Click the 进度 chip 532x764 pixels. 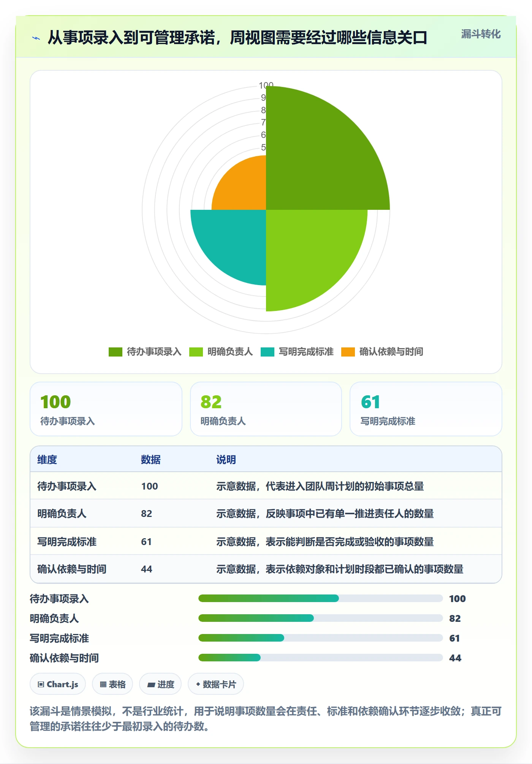[x=160, y=684]
